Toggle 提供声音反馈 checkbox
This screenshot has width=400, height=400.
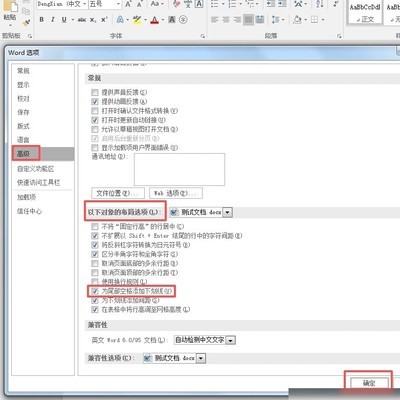point(95,92)
